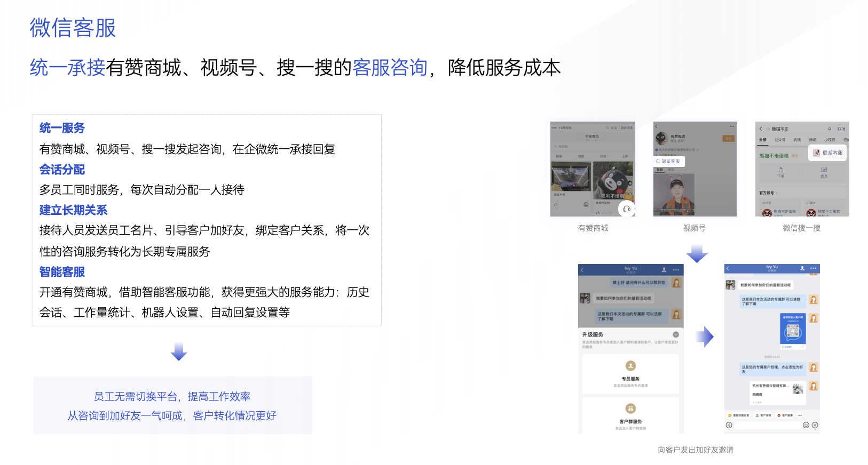Screen dimensions: 868x465
Task: Go back in left Ivy Yu chat
Action: (x=582, y=270)
